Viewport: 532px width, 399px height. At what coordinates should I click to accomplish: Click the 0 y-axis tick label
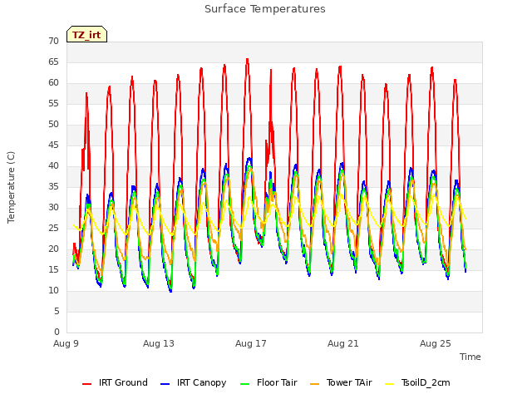click(57, 332)
